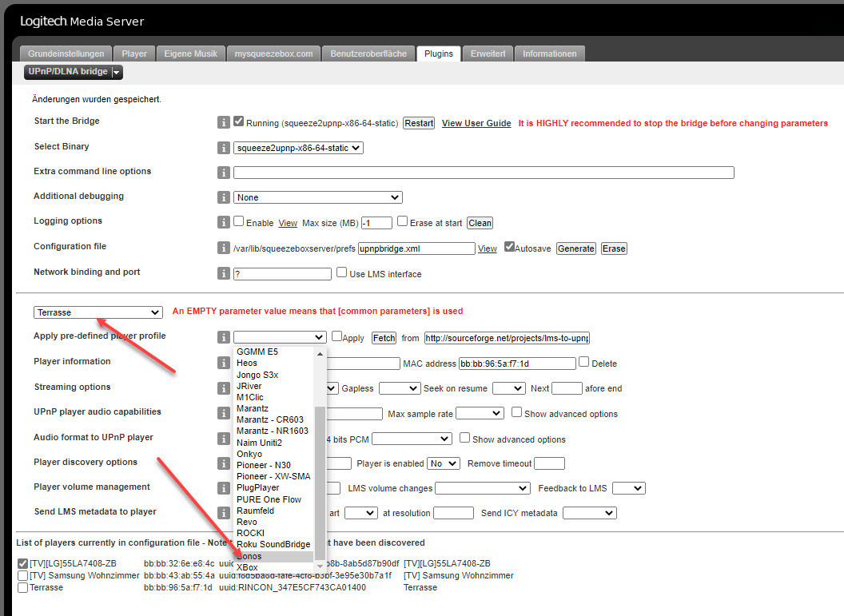Image resolution: width=844 pixels, height=616 pixels.
Task: Toggle Show advanced options for audio capabilities
Action: [x=517, y=412]
